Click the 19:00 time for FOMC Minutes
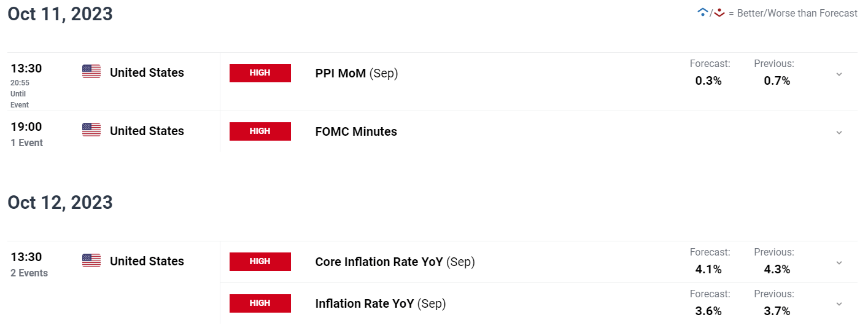Viewport: 868px width, 328px height. (26, 127)
